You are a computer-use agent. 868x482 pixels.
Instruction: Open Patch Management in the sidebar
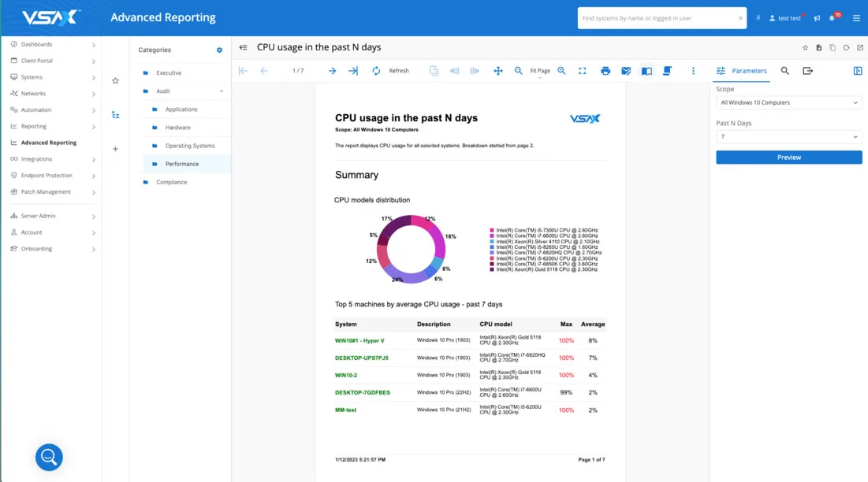pos(46,192)
